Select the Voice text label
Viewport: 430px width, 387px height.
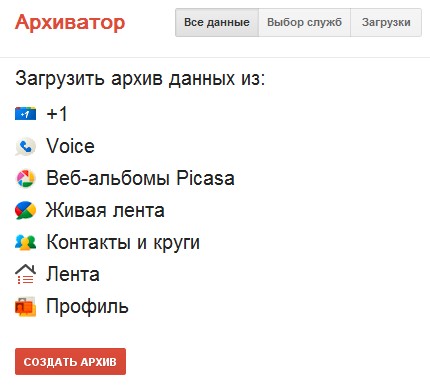(x=70, y=146)
